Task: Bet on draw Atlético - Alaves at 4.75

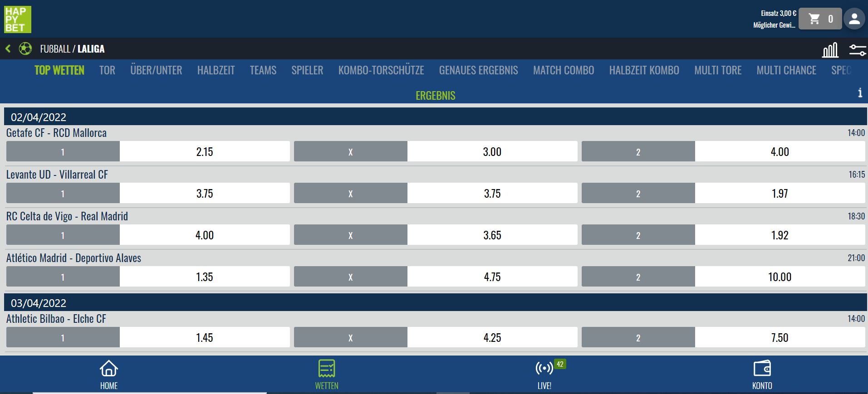Action: coord(436,277)
